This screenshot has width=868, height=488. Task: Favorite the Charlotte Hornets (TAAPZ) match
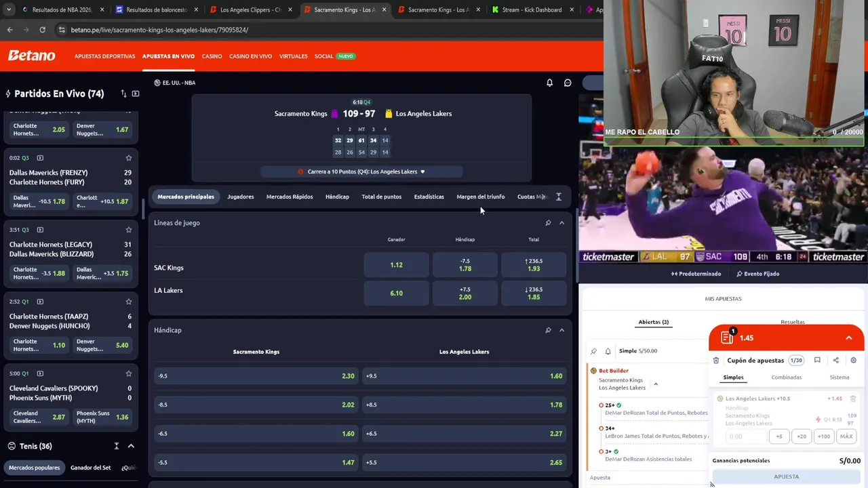pos(128,302)
